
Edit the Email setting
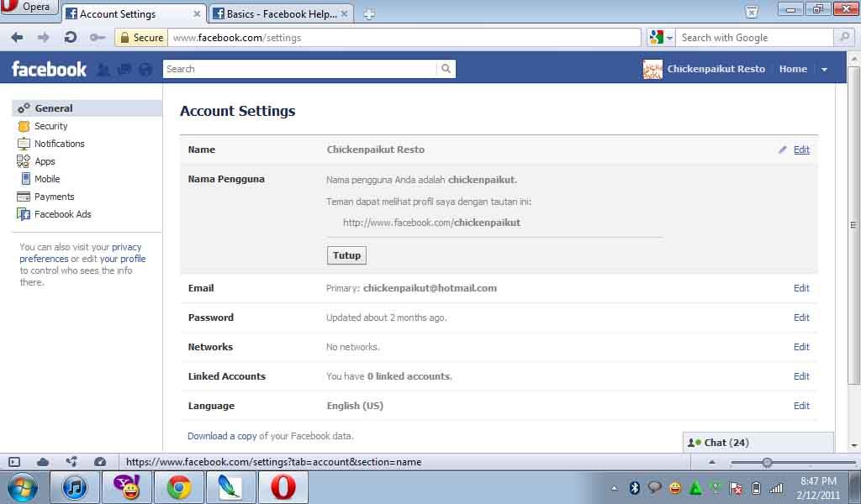tap(801, 288)
